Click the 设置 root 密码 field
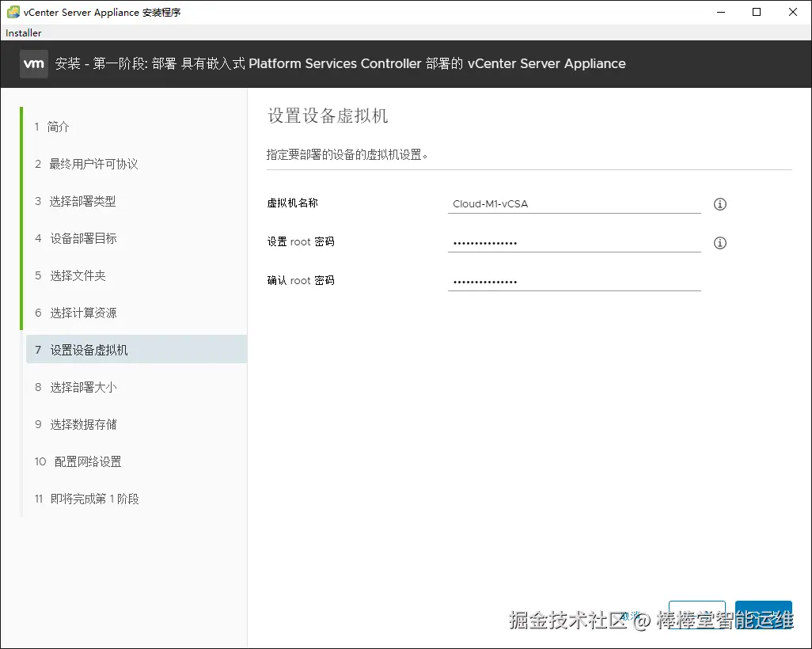This screenshot has height=649, width=812. 574,243
